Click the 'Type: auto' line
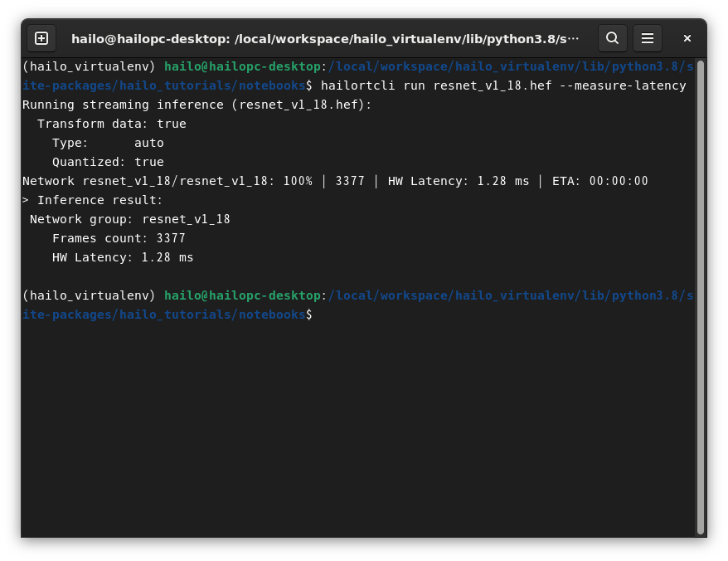Screen dimensions: 728x561 point(108,143)
